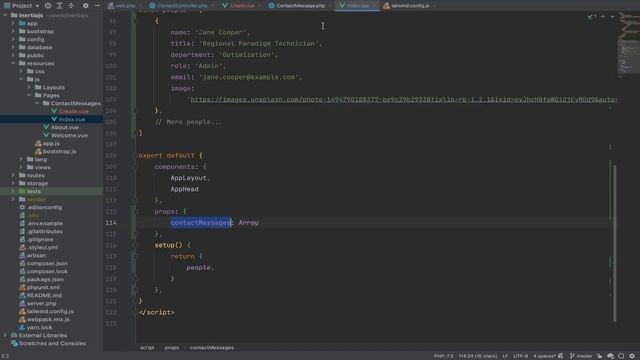Image resolution: width=640 pixels, height=360 pixels.
Task: Click the Select Opened File target icon
Action: pyautogui.click(x=48, y=6)
